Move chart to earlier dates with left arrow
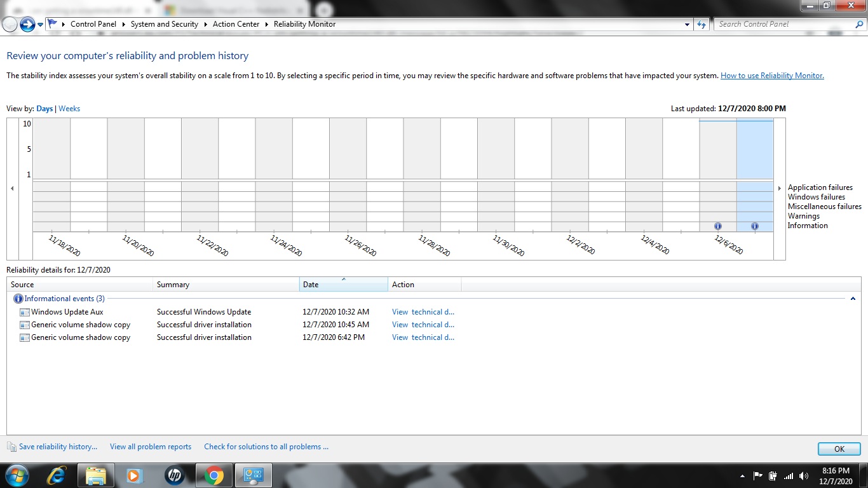Viewport: 868px width, 488px height. coord(12,189)
